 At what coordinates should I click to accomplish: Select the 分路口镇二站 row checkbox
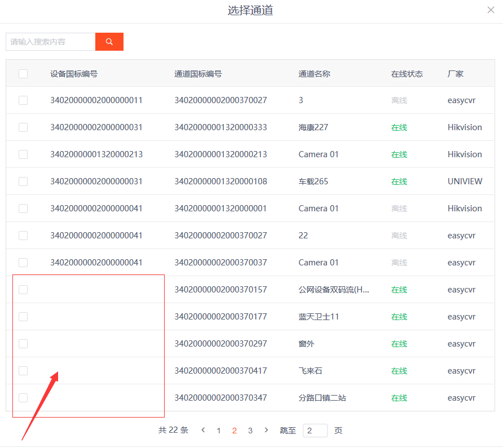[x=23, y=398]
